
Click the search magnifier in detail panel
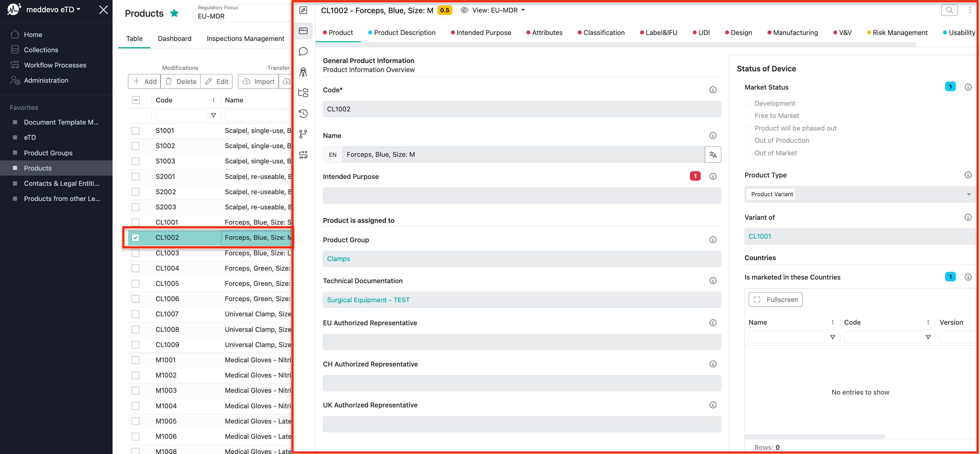(949, 10)
